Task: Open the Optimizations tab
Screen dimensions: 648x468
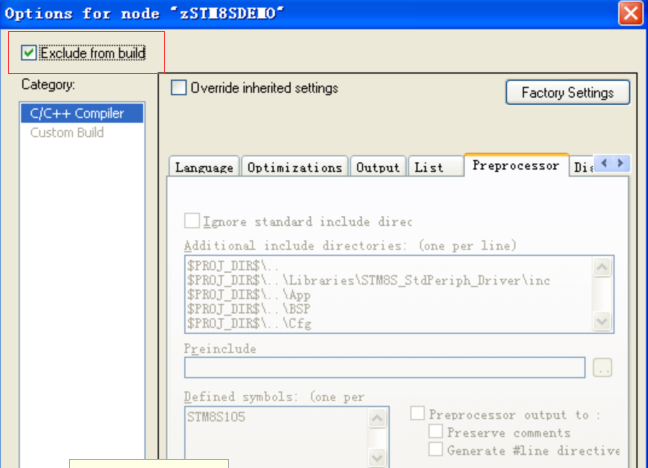Action: (x=295, y=168)
